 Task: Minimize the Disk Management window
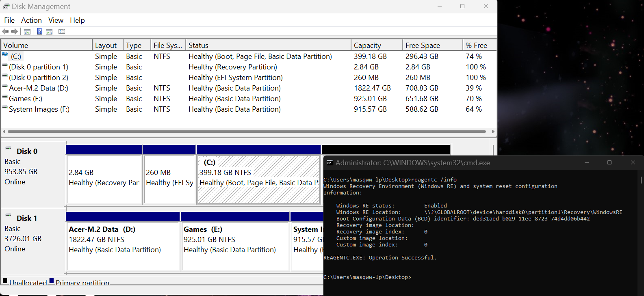[x=440, y=6]
